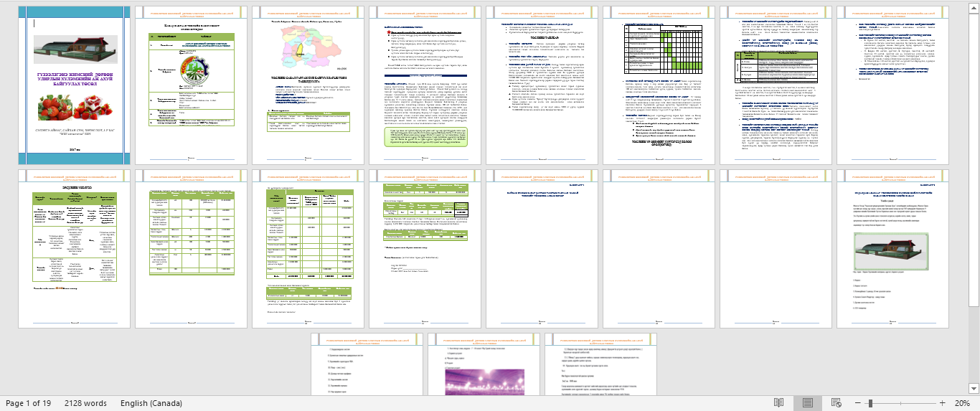Select Print Layout view button
980x411 pixels.
(807, 403)
